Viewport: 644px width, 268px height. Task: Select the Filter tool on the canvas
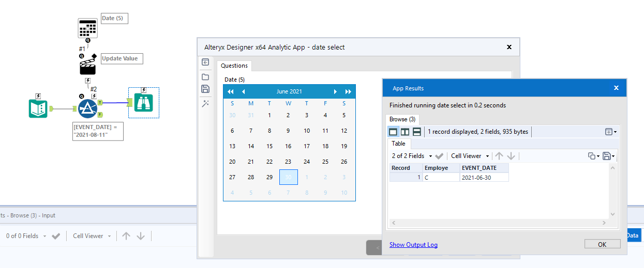(88, 109)
